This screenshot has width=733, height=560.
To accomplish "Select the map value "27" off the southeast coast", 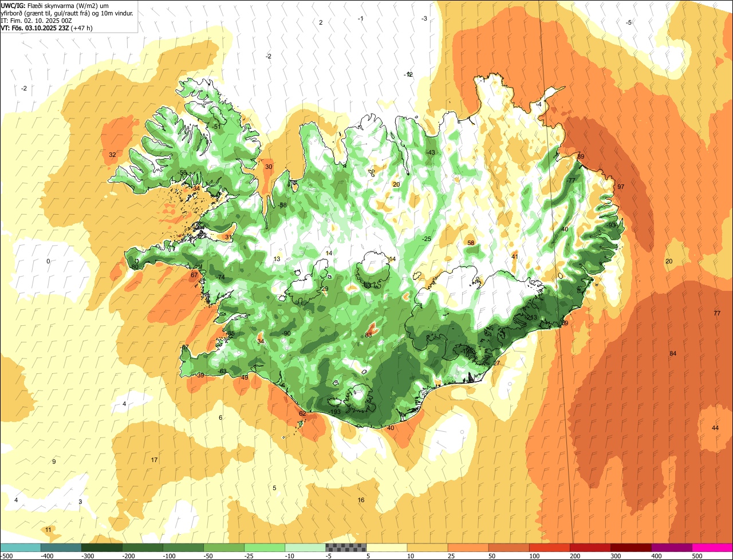I will (x=496, y=363).
